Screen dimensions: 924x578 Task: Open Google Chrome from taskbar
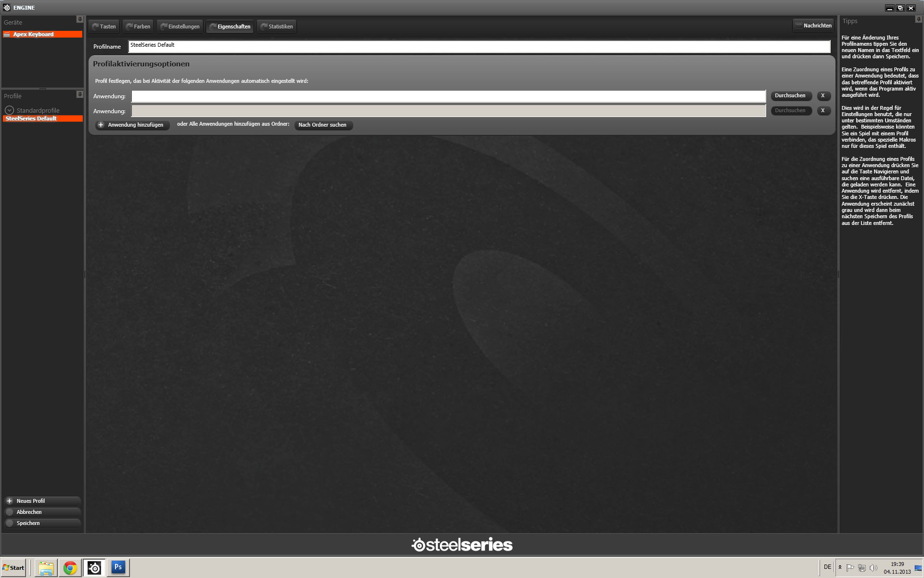click(70, 568)
